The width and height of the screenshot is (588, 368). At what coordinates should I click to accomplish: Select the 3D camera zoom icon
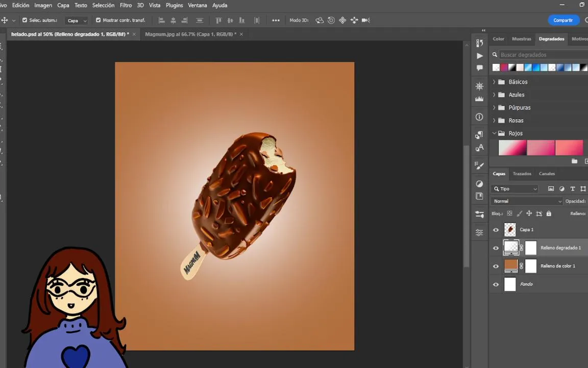coord(366,20)
